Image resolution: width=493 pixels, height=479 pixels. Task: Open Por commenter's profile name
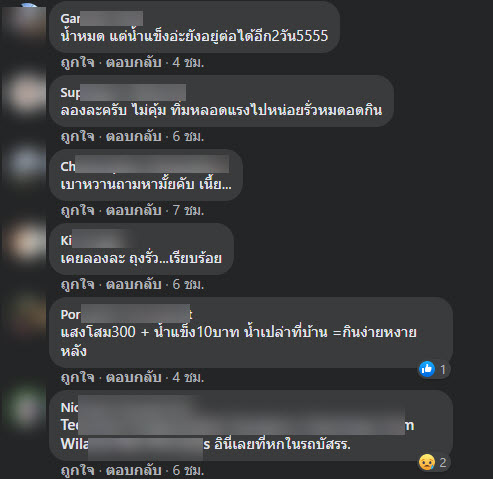(127, 314)
